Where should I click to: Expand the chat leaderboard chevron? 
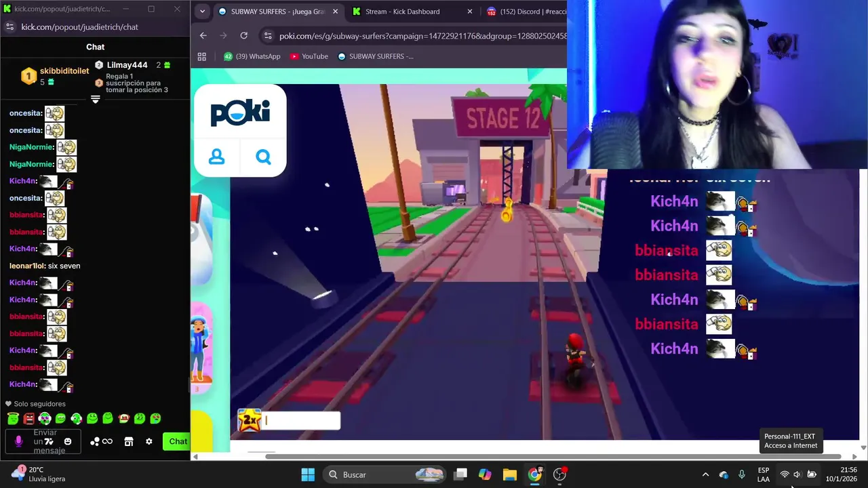[x=96, y=100]
